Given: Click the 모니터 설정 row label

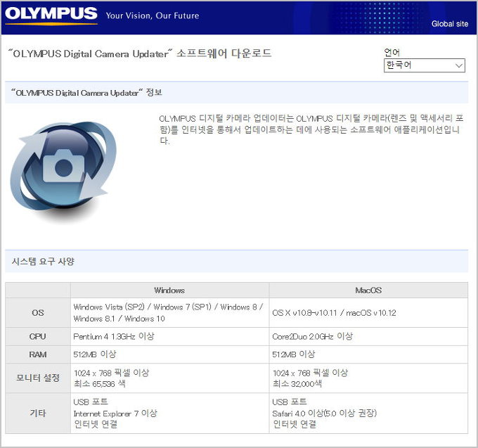Looking at the screenshot, I should coord(38,378).
